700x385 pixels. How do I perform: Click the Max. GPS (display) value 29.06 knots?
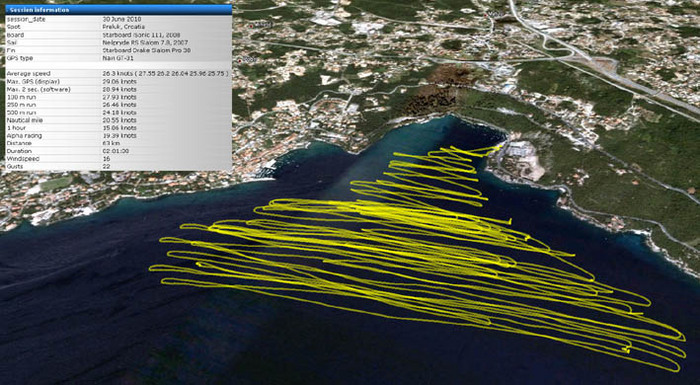120,81
